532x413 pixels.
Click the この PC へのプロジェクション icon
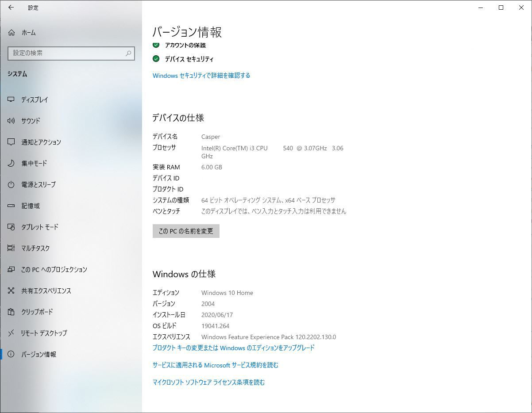(x=12, y=269)
